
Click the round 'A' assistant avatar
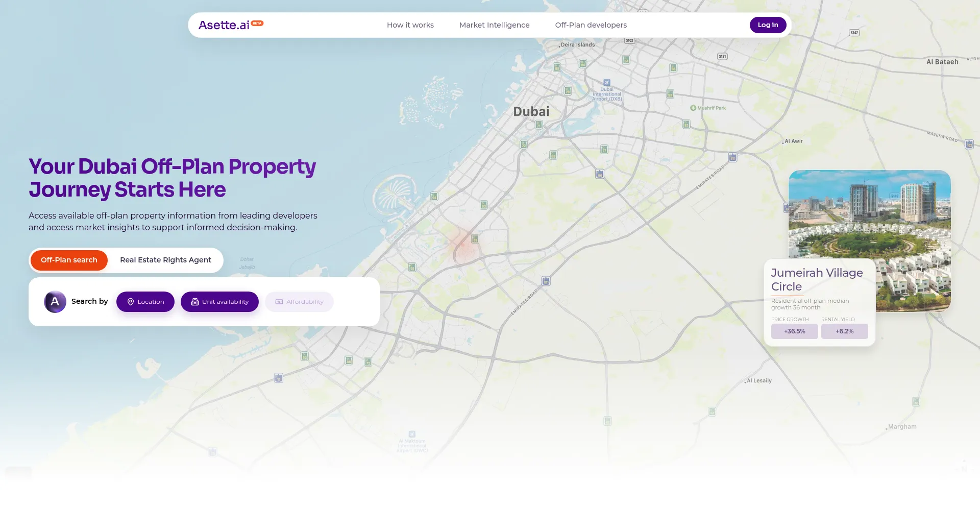[55, 302]
